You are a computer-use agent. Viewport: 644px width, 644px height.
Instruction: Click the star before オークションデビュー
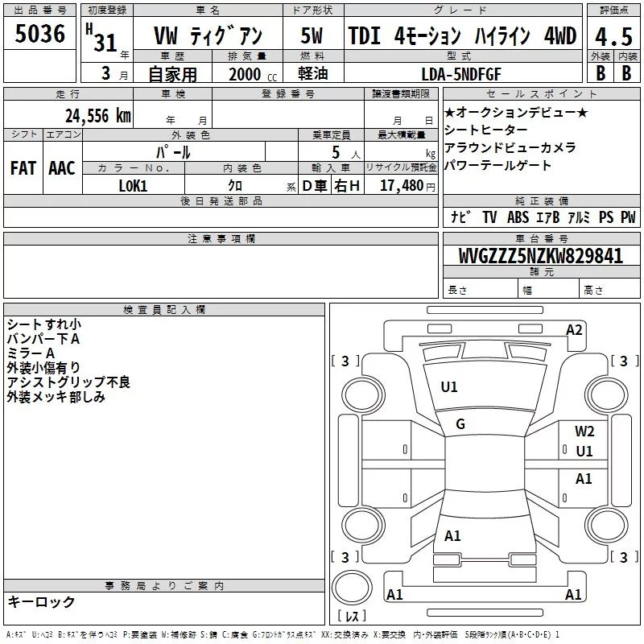tap(450, 113)
